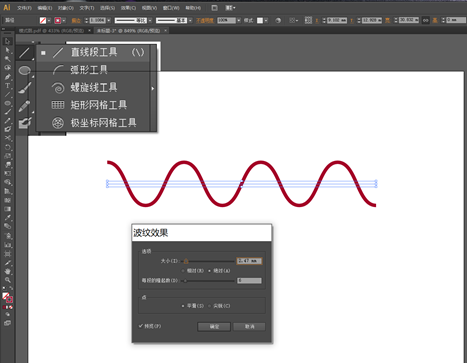Switch to the first PDF document tab

[52, 31]
